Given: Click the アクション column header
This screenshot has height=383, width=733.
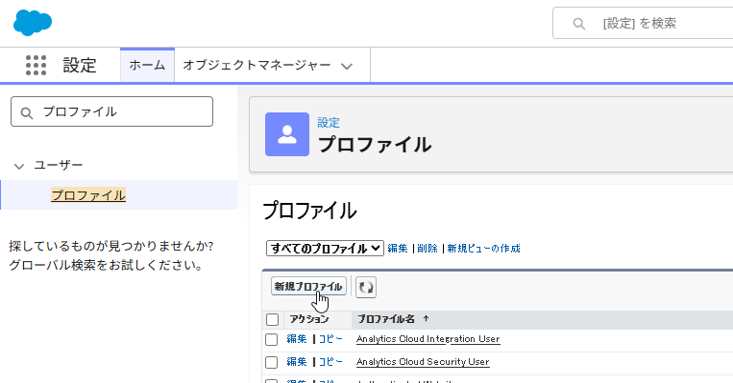Looking at the screenshot, I should tap(309, 319).
